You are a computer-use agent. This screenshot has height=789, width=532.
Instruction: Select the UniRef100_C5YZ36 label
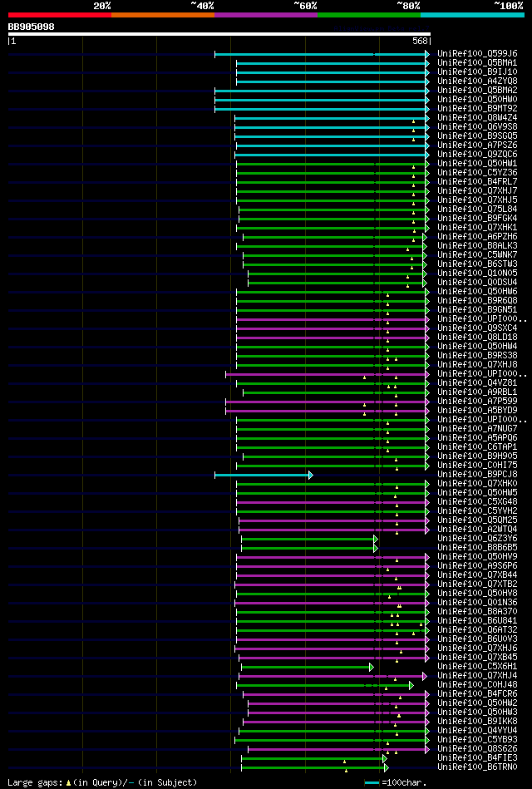coord(478,173)
